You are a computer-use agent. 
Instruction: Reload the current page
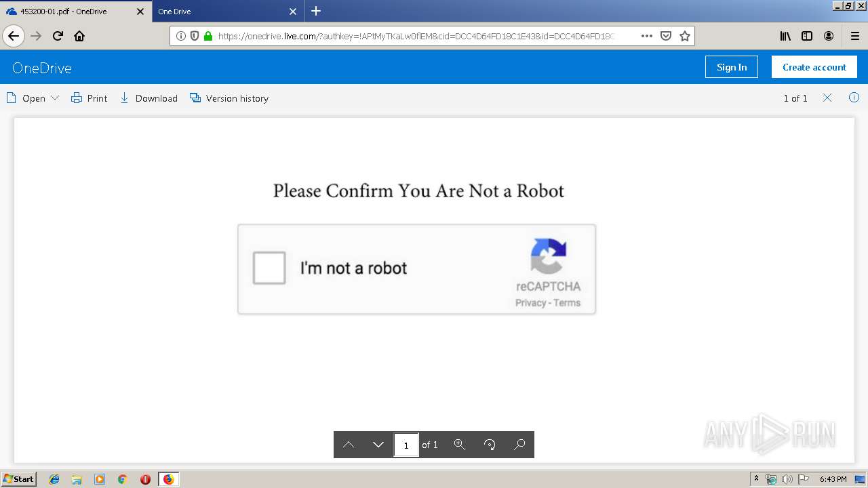[x=58, y=36]
